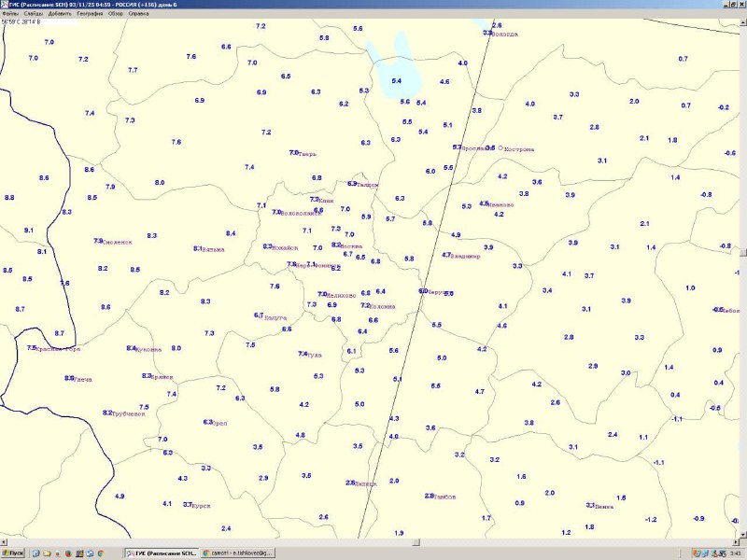Click the leftmost quick launch icon beside Пуск
The image size is (747, 560).
coord(35,553)
